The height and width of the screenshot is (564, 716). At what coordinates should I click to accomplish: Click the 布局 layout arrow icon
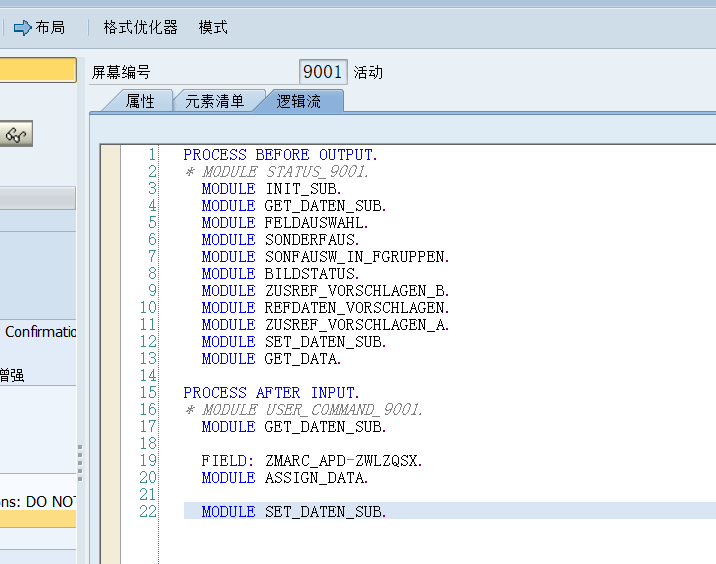[x=22, y=28]
